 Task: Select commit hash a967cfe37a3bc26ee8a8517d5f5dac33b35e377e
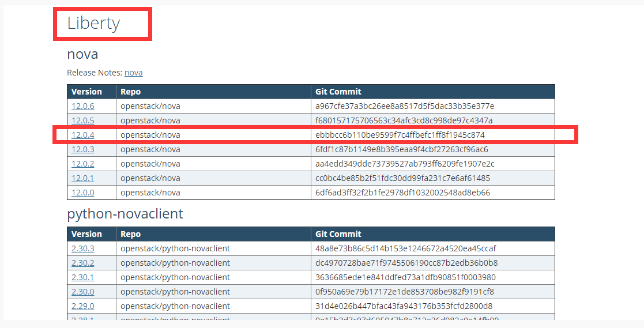405,106
